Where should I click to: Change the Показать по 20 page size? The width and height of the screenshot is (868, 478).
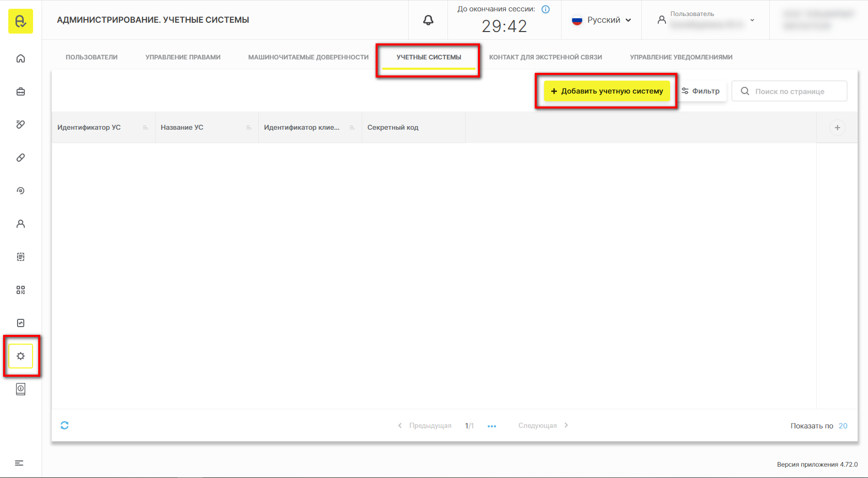[x=843, y=426]
